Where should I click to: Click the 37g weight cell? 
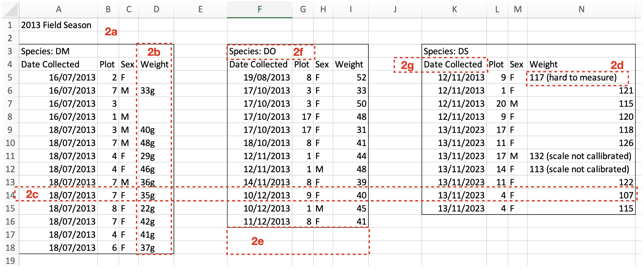point(148,248)
